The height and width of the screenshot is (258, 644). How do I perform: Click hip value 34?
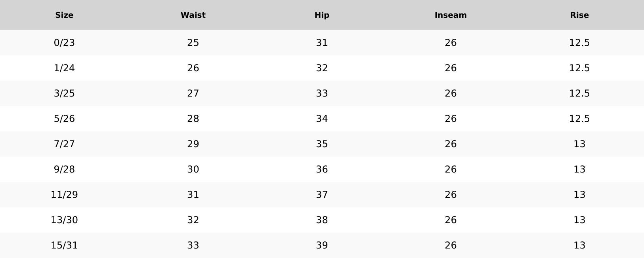point(322,119)
